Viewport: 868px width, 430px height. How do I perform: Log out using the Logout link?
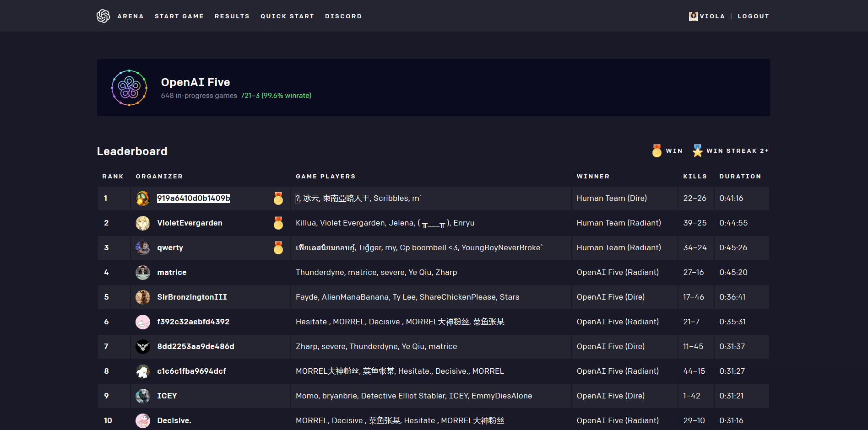753,16
